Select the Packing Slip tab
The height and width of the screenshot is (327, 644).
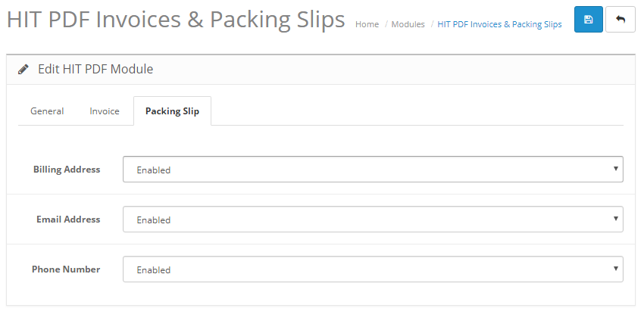coord(172,111)
